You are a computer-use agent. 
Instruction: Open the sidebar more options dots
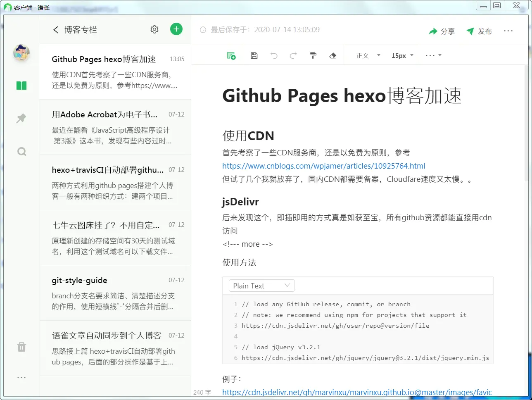point(21,377)
